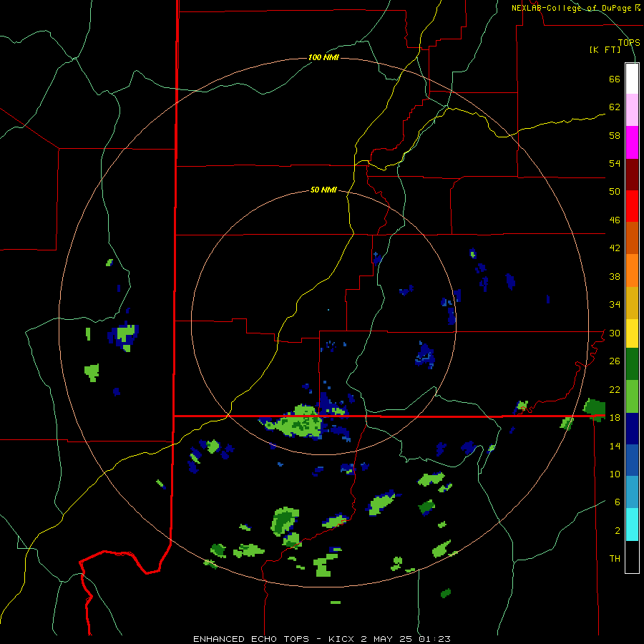
Task: Click the TOPS legend title
Action: click(x=629, y=42)
